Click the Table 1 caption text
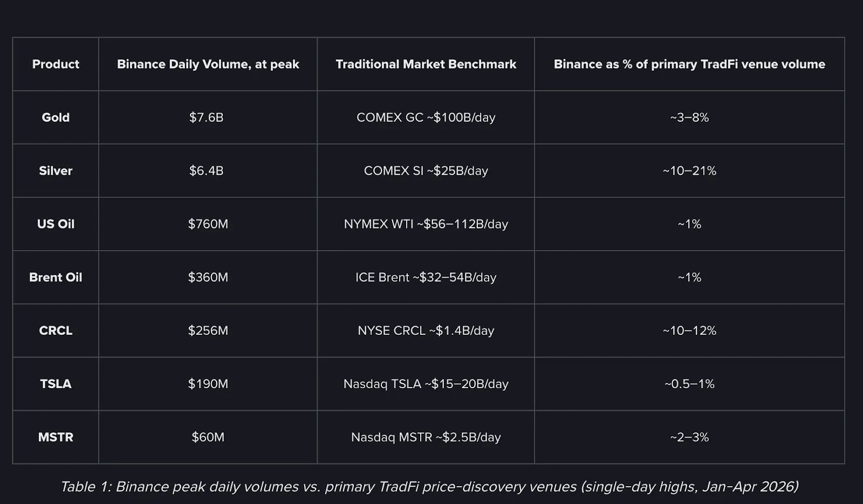This screenshot has width=863, height=504. [x=429, y=487]
